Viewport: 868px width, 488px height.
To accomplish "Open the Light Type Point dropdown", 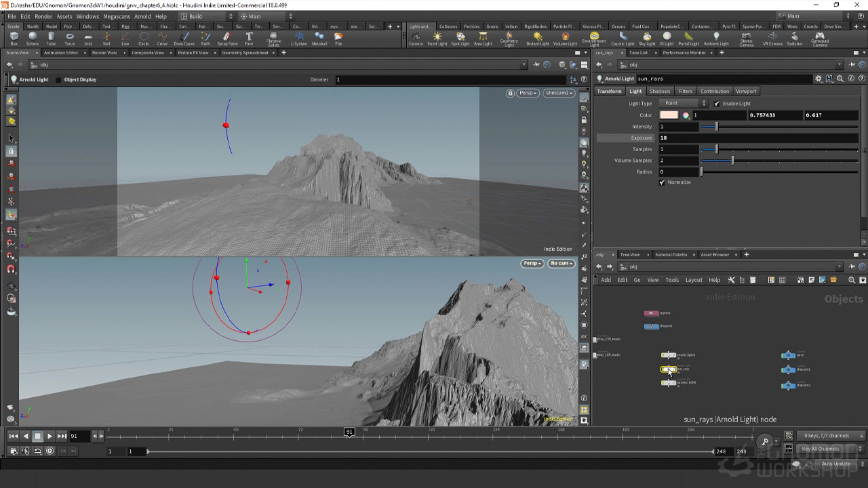I will [x=684, y=104].
